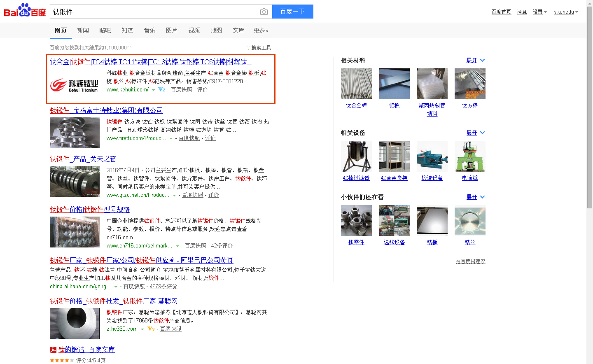Click 评价 link for kehuiti.com result
Viewport: 593px width, 364px height.
click(202, 90)
